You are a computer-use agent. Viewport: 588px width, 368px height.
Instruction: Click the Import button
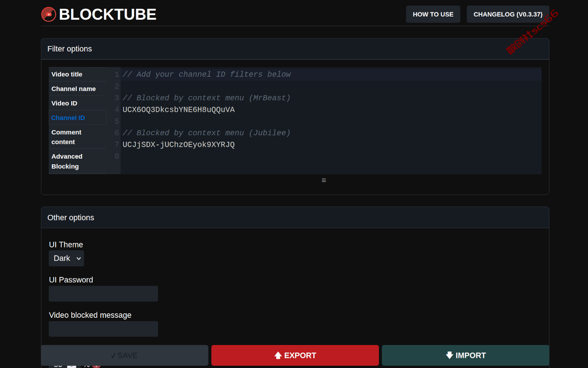(465, 355)
